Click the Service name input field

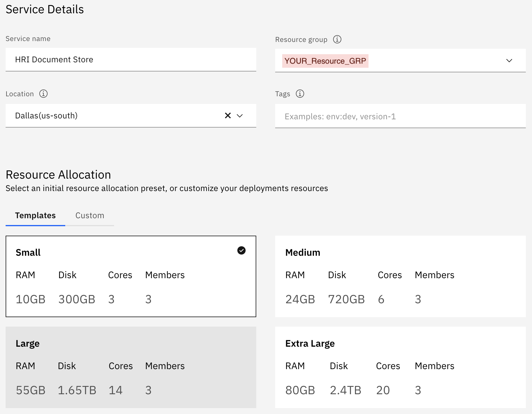tap(131, 59)
